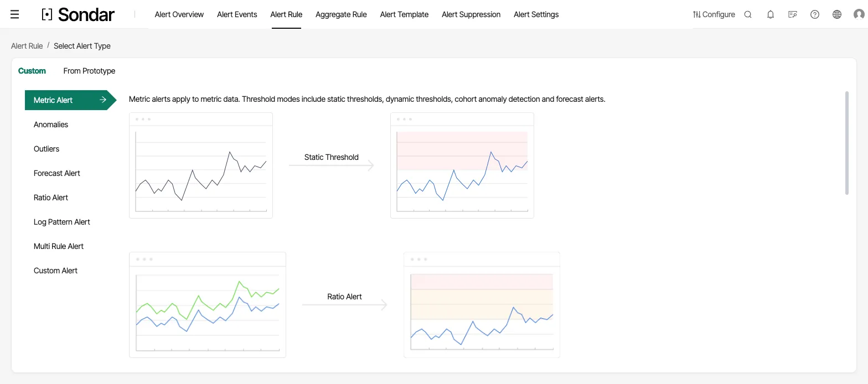This screenshot has width=868, height=384.
Task: Select Custom Alert type
Action: [x=55, y=271]
